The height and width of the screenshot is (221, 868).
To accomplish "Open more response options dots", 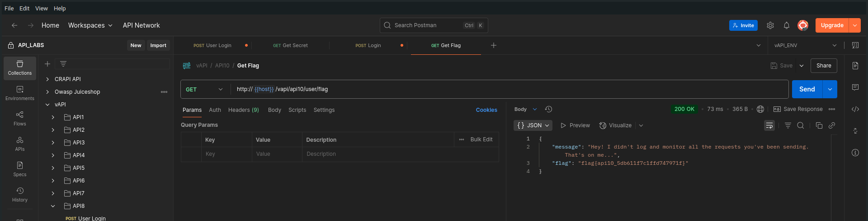I will pos(832,109).
